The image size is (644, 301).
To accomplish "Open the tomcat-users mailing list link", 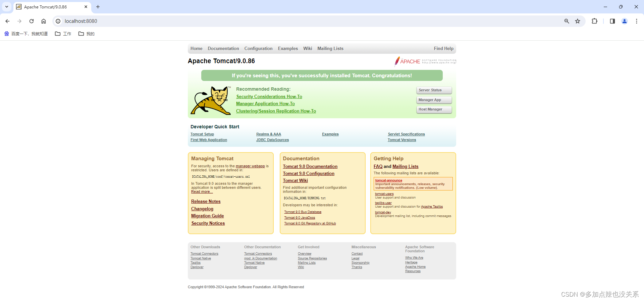I will click(x=384, y=194).
